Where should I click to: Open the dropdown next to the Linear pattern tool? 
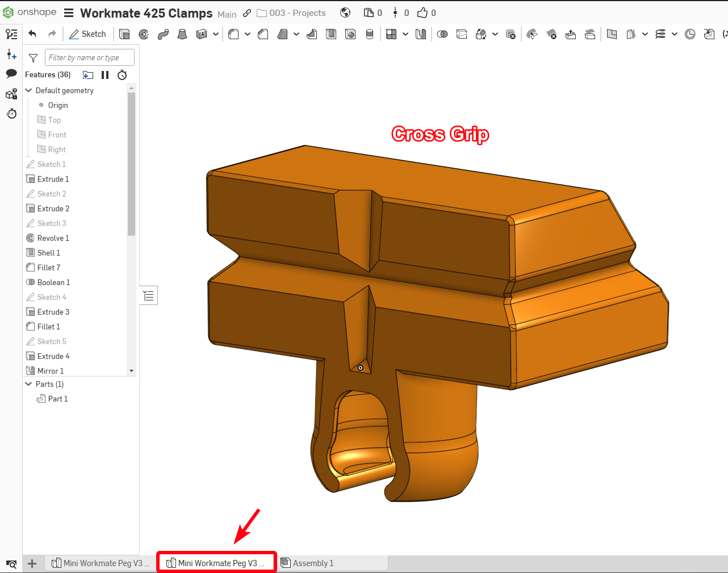405,34
